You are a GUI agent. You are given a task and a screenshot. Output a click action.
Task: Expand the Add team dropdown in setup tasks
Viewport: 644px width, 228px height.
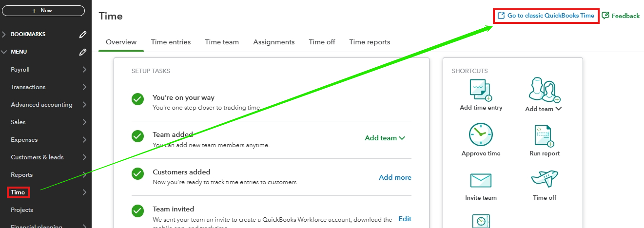(385, 138)
